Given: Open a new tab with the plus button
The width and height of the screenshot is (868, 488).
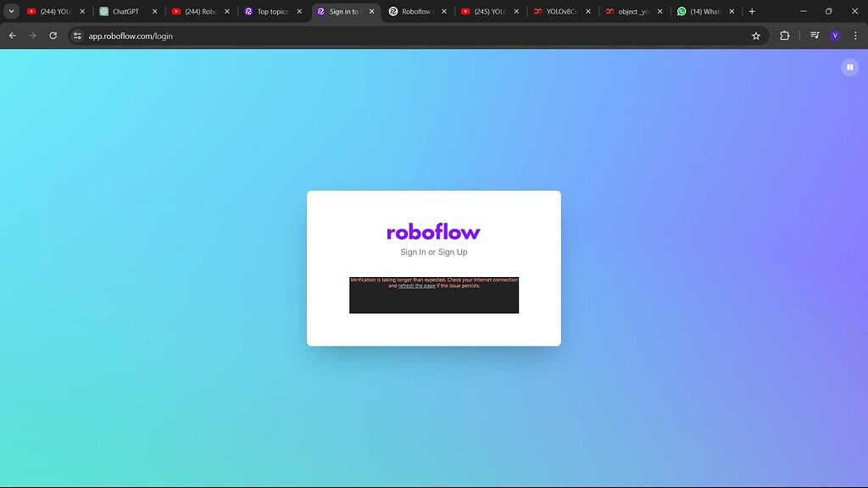Looking at the screenshot, I should 751,11.
